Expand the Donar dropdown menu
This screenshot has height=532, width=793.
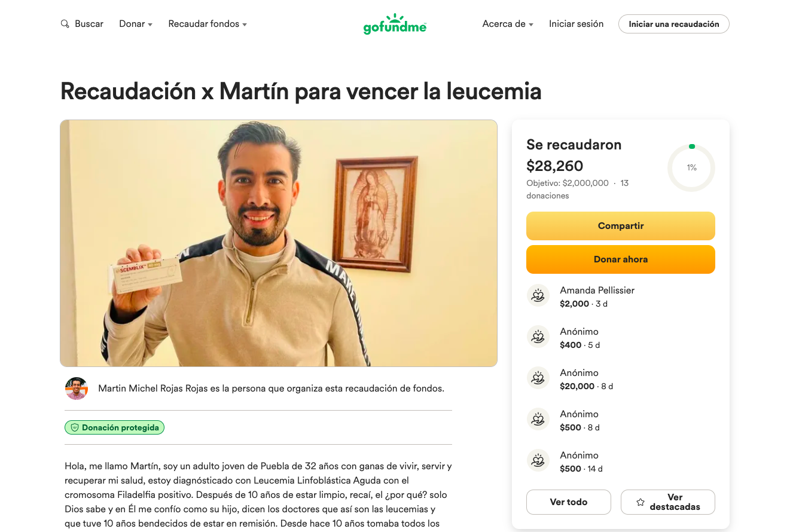coord(136,24)
